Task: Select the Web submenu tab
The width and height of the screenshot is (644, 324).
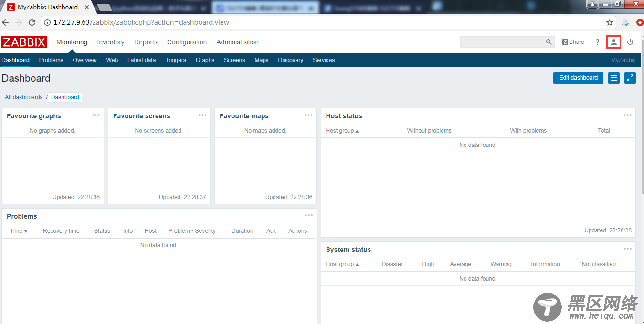Action: [112, 60]
